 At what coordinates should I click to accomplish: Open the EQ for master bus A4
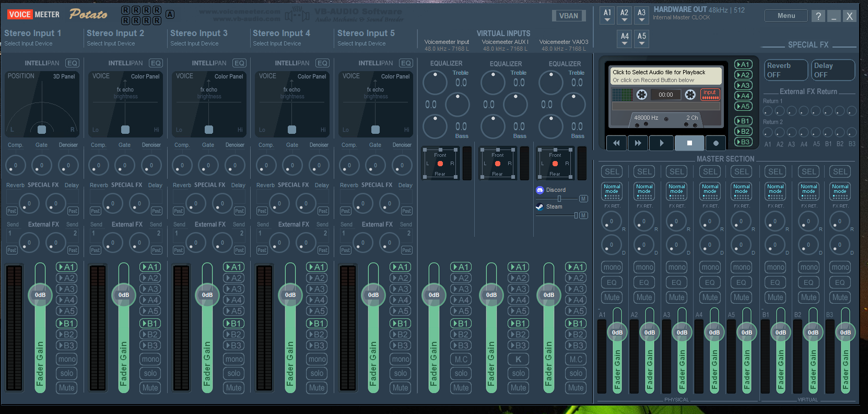click(710, 282)
